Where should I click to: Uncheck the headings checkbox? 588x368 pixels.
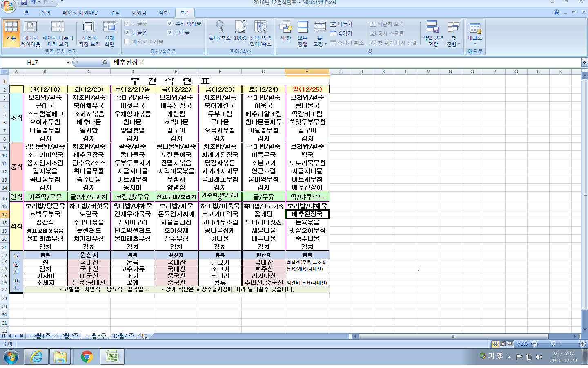coord(169,33)
